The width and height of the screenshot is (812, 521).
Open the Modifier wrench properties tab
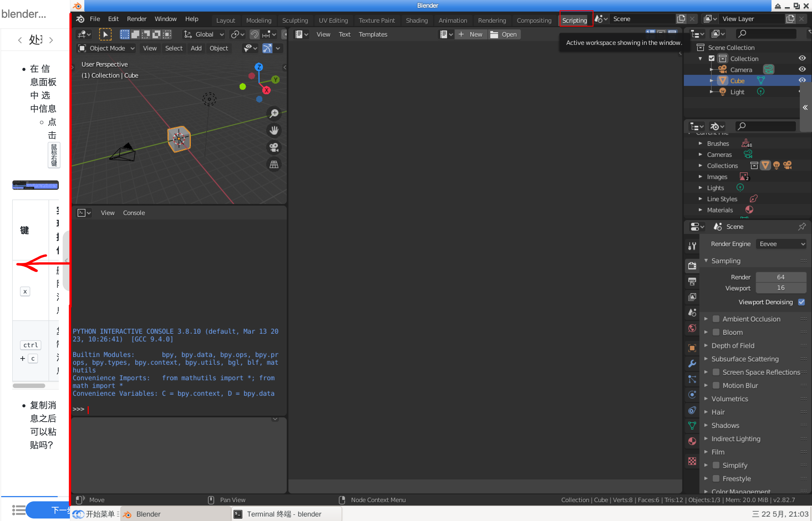692,364
